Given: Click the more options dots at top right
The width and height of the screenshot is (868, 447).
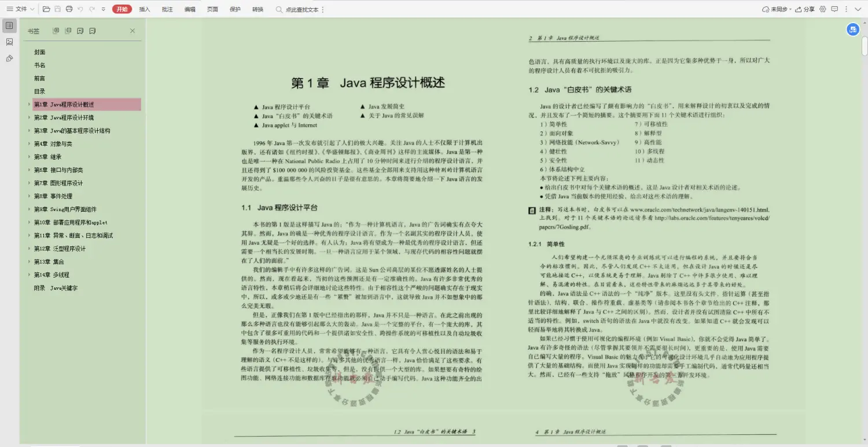Looking at the screenshot, I should pos(847,9).
